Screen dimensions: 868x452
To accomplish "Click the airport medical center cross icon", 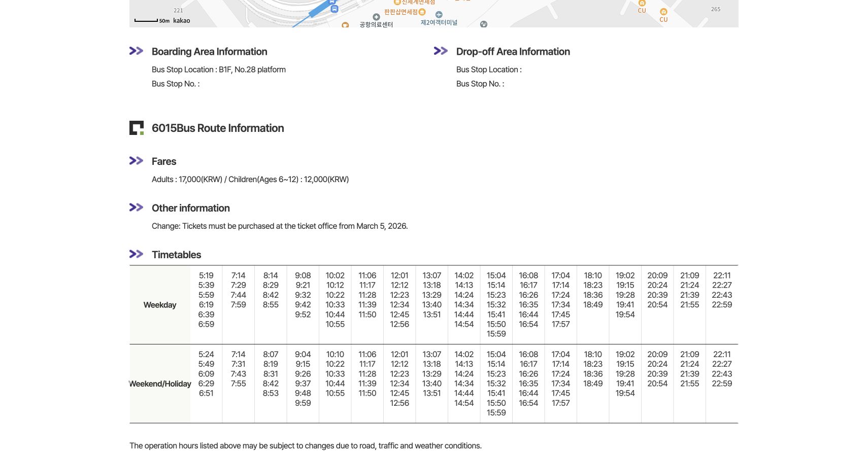I will coord(376,17).
